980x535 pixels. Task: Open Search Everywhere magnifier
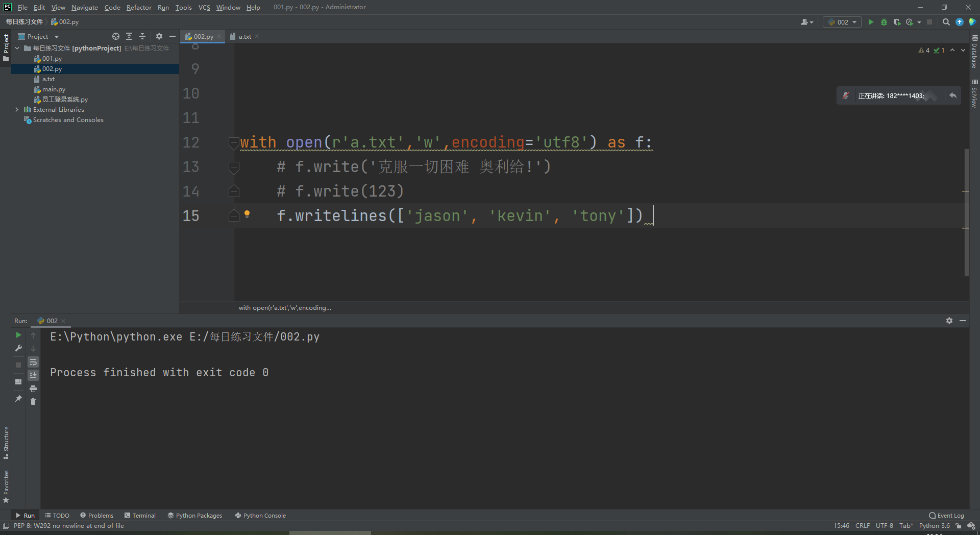tap(946, 22)
